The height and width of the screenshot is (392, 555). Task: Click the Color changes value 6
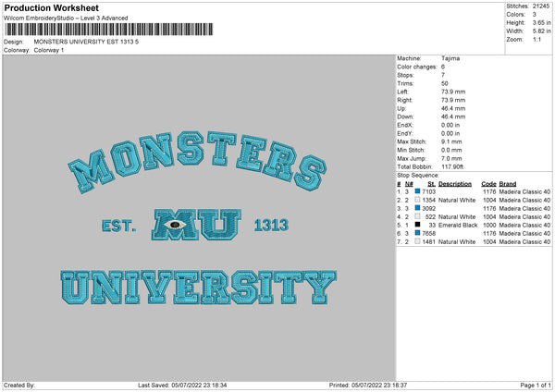tap(443, 67)
